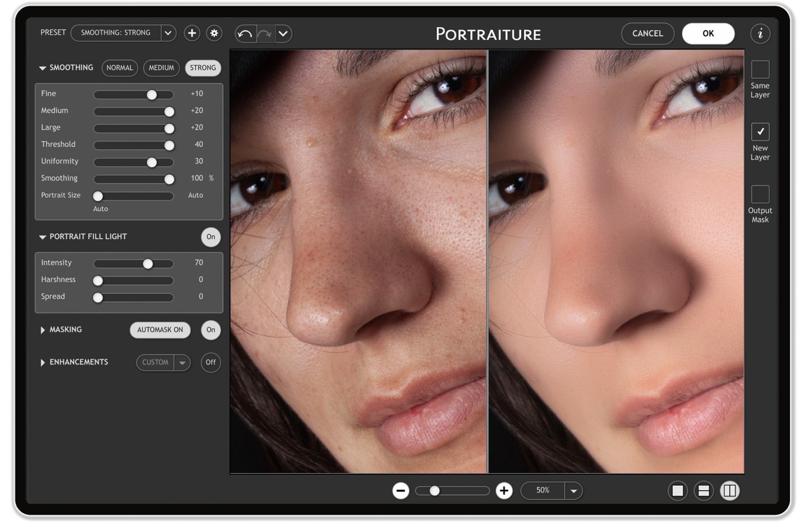Screen dimensions: 812x526
Task: Open undo history dropdown arrow
Action: (283, 34)
